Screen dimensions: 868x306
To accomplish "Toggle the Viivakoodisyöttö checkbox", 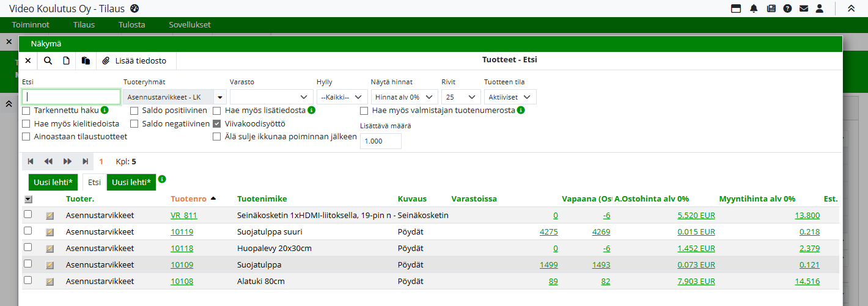I will [217, 123].
